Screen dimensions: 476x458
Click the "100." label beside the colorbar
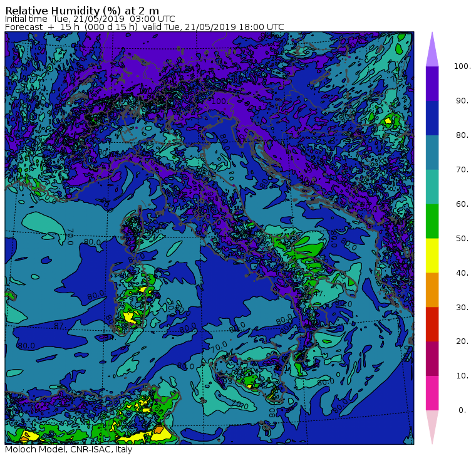pos(462,66)
